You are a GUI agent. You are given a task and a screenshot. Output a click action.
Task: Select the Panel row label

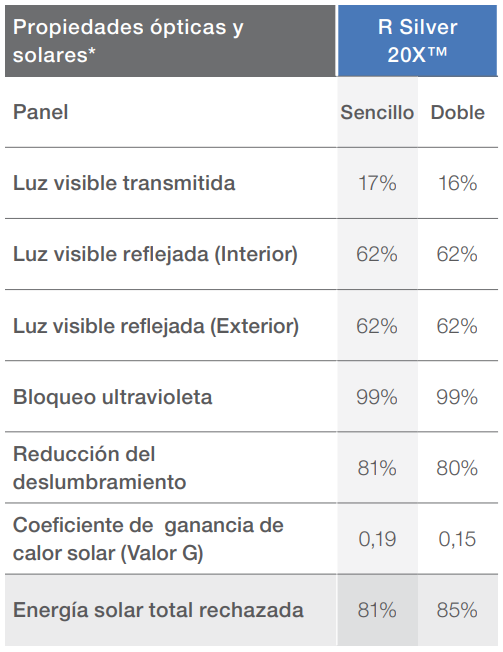[x=40, y=112]
